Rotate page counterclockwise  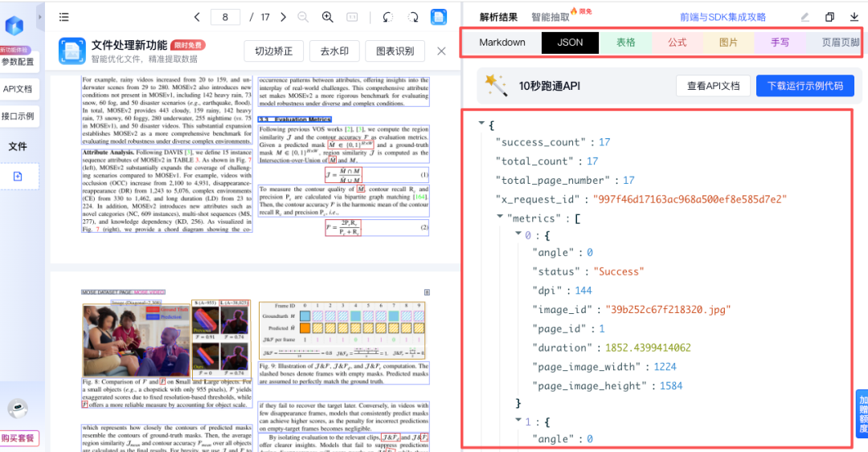(388, 17)
